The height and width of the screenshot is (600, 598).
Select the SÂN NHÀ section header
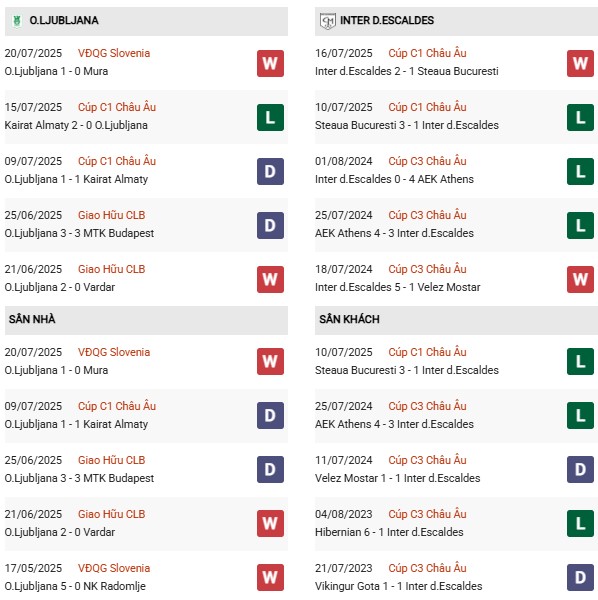tap(146, 320)
